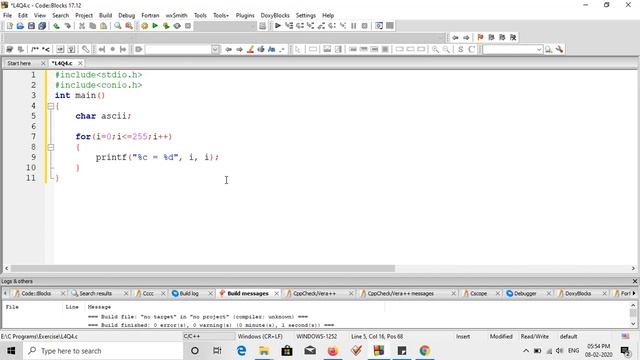640x360 pixels.
Task: Open the Debug menu
Action: tap(127, 15)
